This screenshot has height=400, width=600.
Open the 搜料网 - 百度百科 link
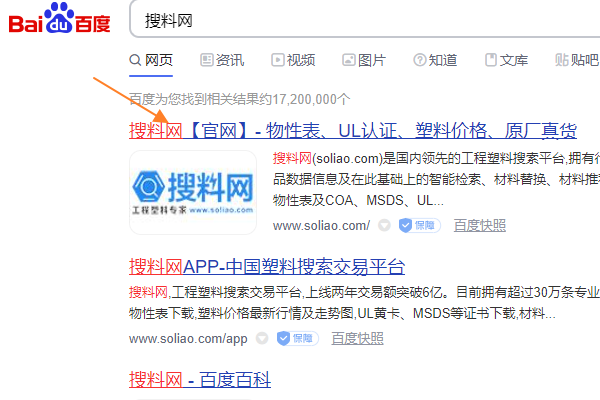tap(200, 380)
